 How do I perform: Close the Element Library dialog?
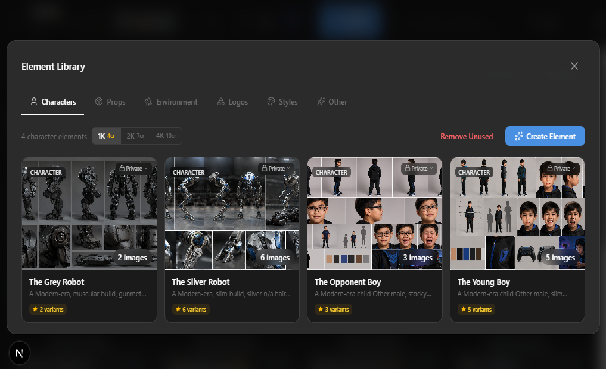tap(574, 66)
